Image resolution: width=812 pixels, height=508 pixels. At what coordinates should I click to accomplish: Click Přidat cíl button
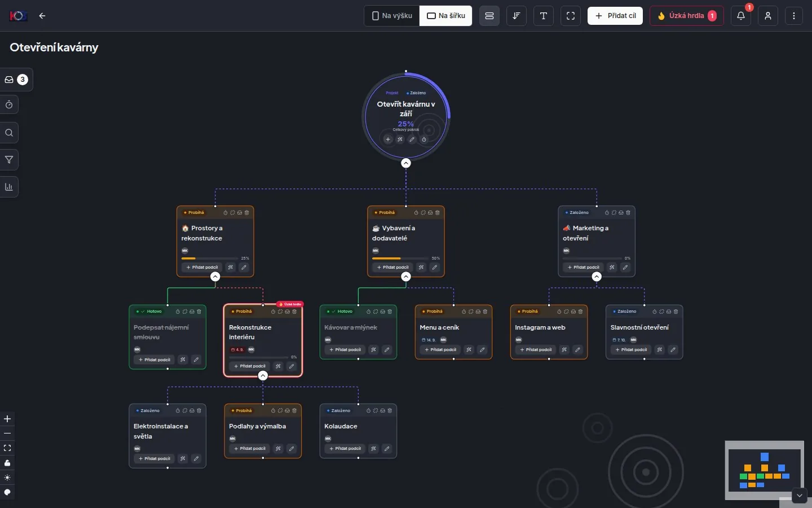click(615, 16)
